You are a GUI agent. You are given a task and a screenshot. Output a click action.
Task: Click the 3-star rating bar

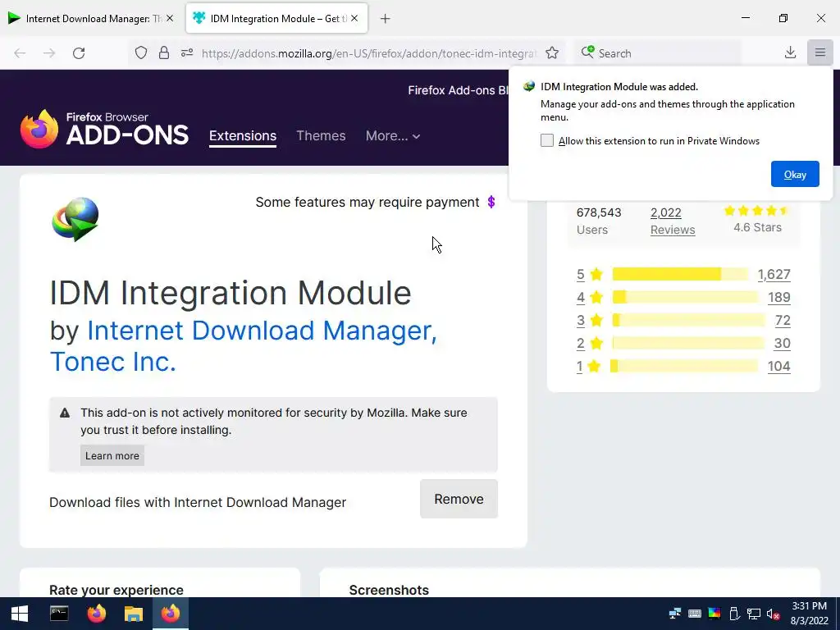coord(689,321)
